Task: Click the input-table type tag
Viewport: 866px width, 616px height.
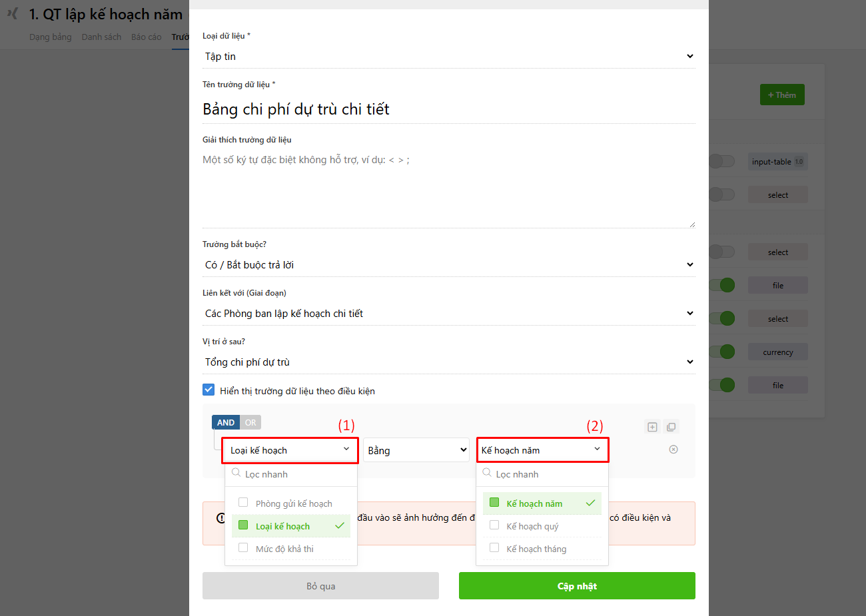Action: coord(778,161)
